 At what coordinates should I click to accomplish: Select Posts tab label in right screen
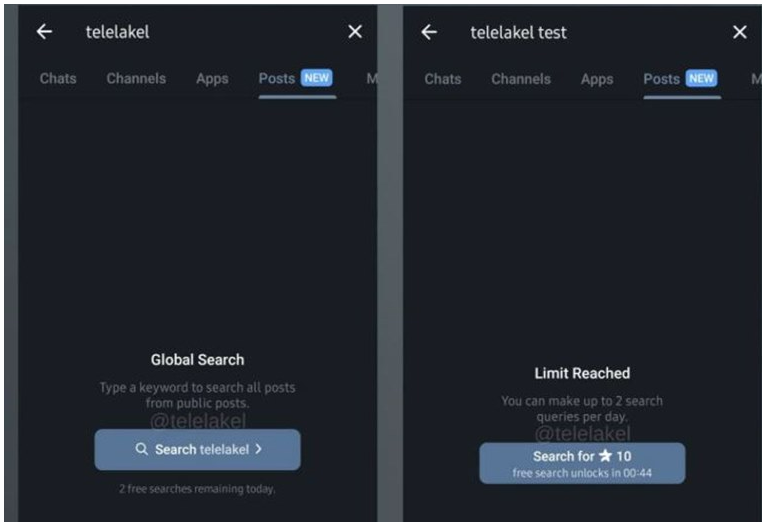(661, 79)
